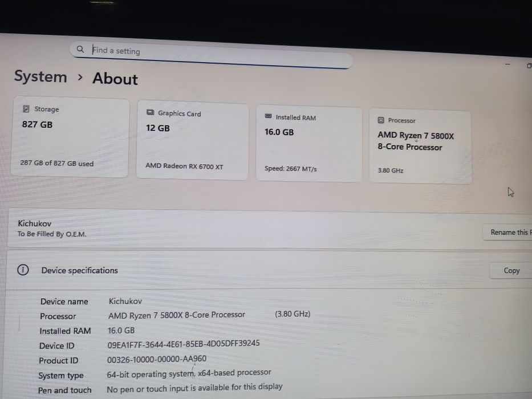Click the Device ID value 09EA1F7F-3644
532x399 pixels.
[184, 344]
